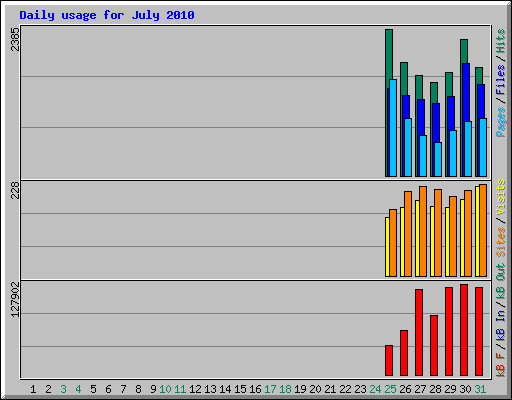Click green day 31 on the x-axis
The image size is (512, 400).
tap(480, 389)
